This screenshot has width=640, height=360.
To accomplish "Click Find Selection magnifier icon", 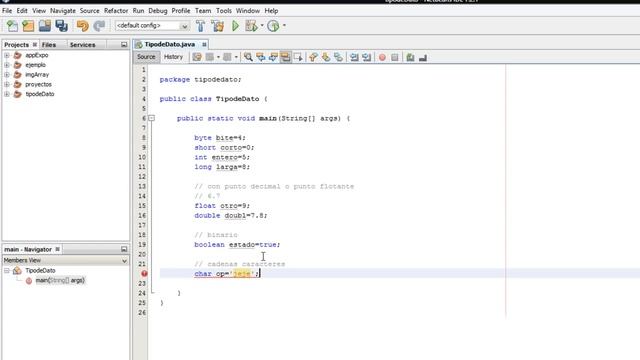I will pos(248,58).
